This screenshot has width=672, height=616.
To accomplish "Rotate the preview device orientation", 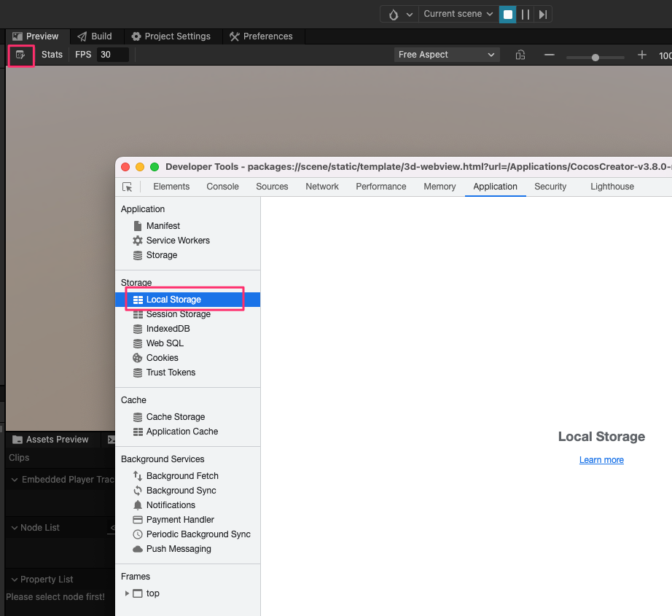I will pos(520,55).
